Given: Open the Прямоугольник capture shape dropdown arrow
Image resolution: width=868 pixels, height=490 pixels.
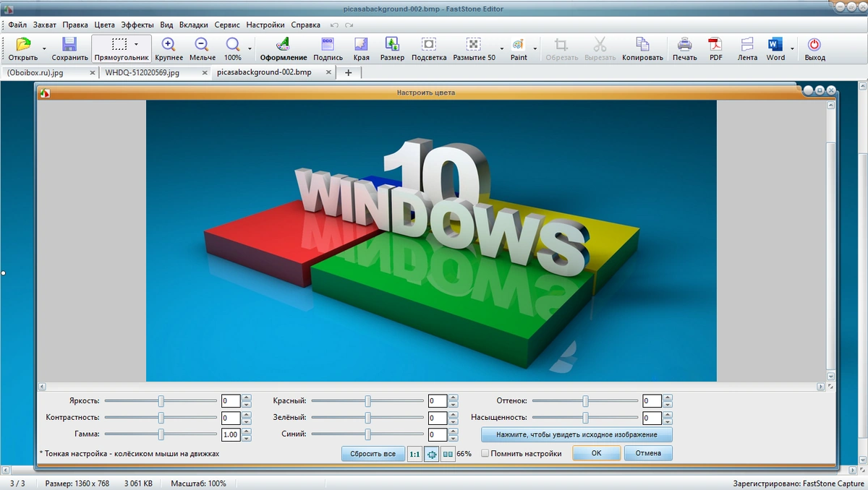Looking at the screenshot, I should 136,44.
